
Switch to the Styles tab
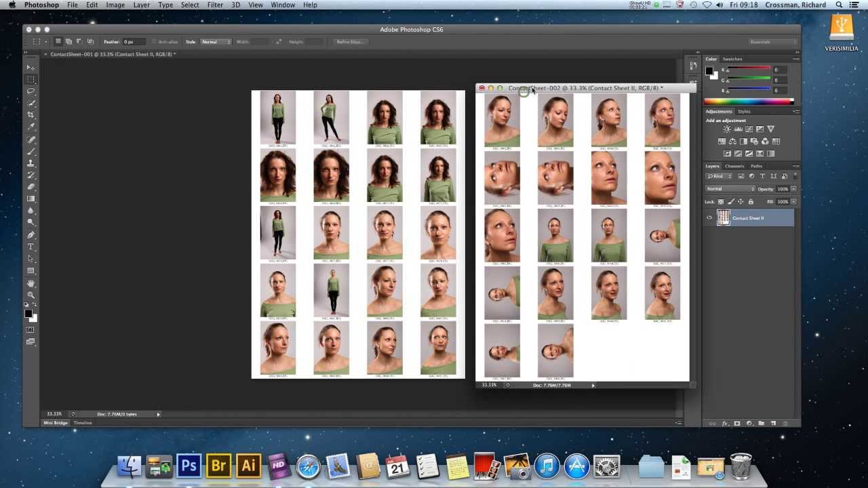coord(744,111)
